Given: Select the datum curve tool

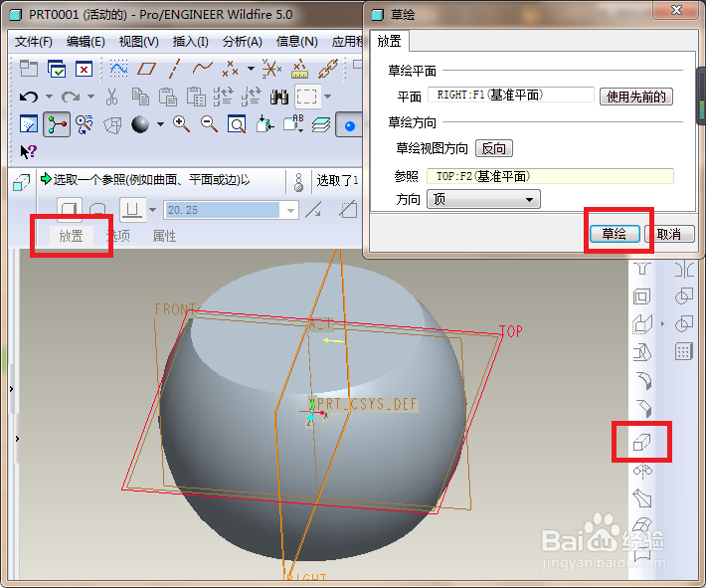Looking at the screenshot, I should pos(202,68).
